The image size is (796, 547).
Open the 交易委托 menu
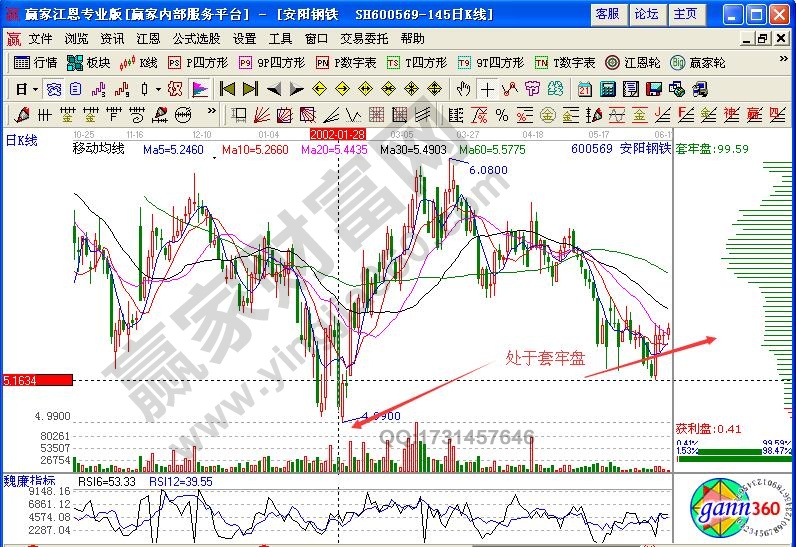coord(364,38)
